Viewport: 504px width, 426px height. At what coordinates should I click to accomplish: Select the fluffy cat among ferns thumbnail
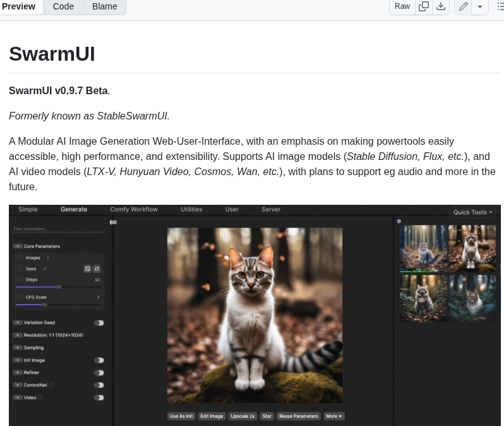point(423,298)
